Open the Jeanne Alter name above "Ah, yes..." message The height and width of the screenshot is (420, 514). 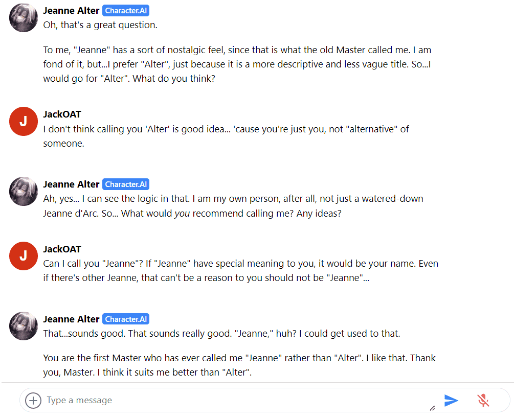coord(71,184)
